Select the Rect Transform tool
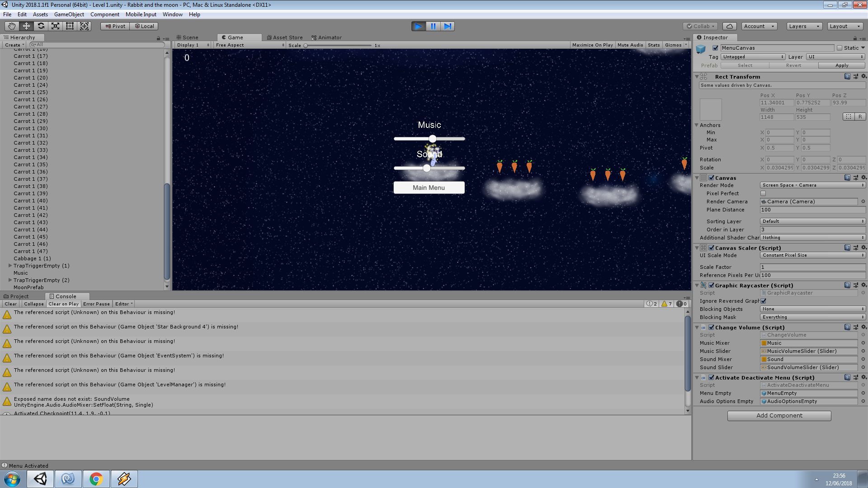The height and width of the screenshot is (488, 868). pyautogui.click(x=70, y=26)
